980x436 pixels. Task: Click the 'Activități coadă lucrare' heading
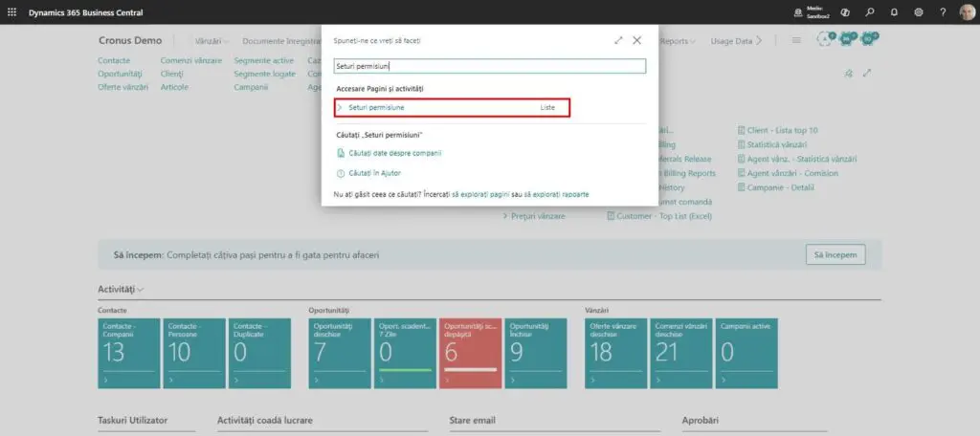(x=265, y=421)
